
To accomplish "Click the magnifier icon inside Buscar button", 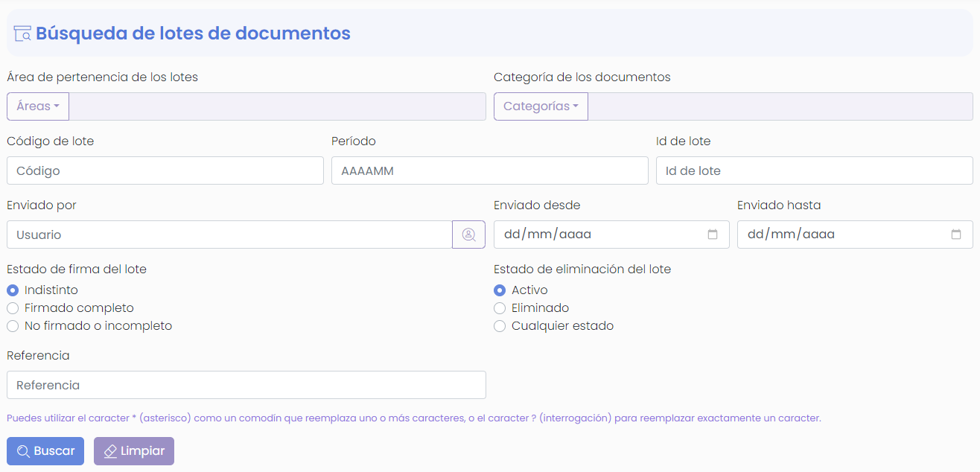I will point(23,450).
